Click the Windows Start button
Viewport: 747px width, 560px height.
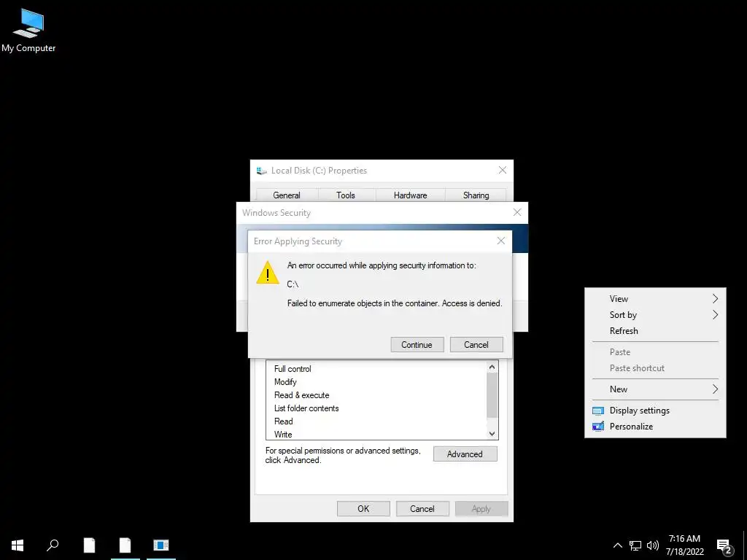click(18, 545)
